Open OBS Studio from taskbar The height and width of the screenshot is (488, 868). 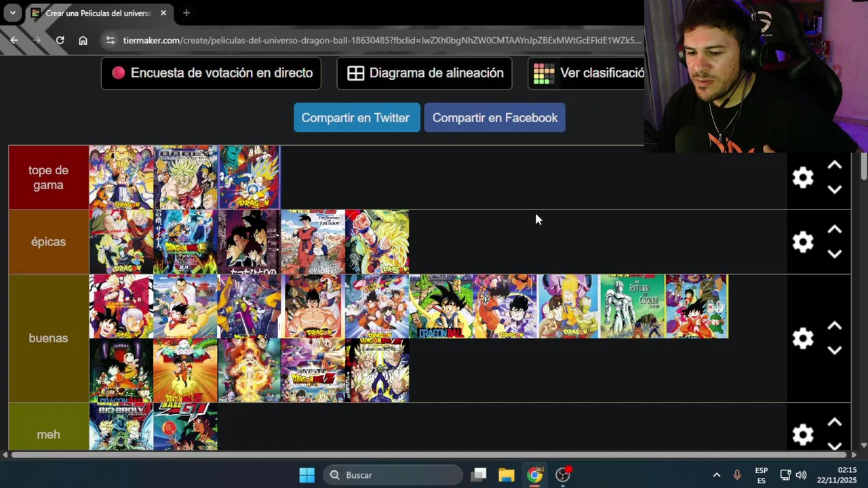(x=564, y=475)
